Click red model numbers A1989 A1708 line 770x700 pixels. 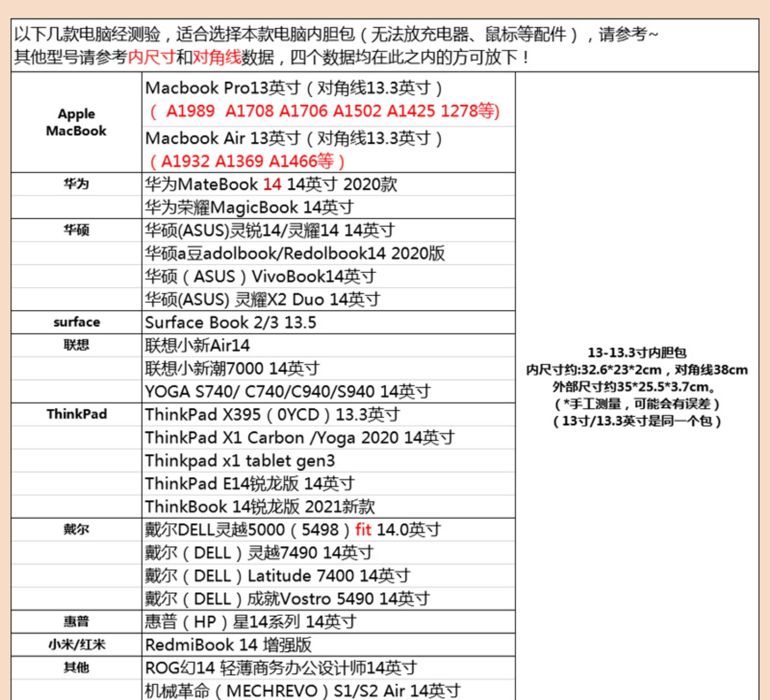pyautogui.click(x=324, y=111)
